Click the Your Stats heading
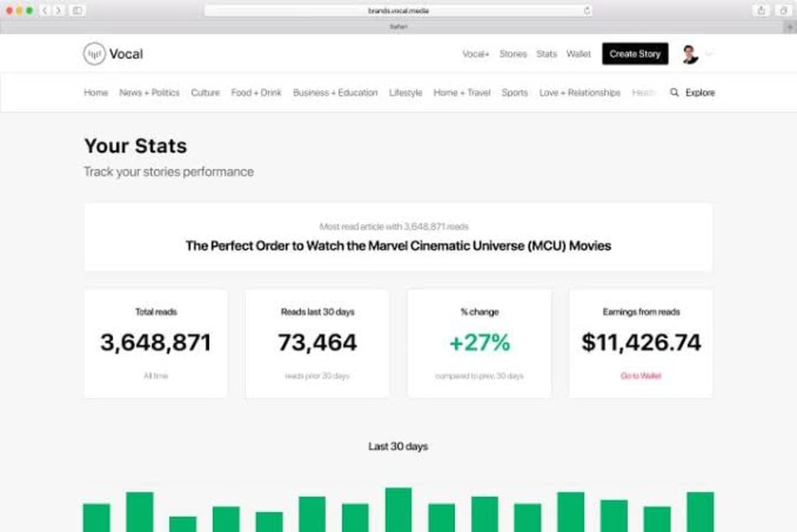 (x=135, y=145)
